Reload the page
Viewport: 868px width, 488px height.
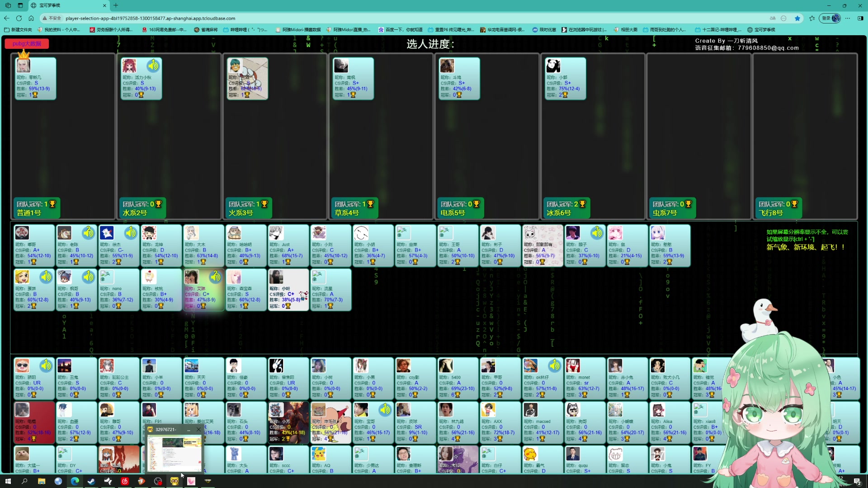(19, 19)
